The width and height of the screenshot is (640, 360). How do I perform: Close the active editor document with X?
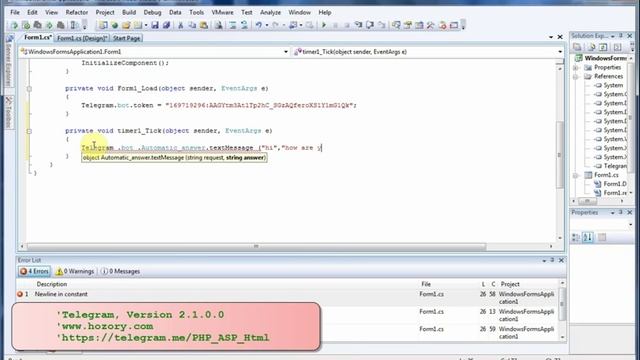(x=560, y=37)
